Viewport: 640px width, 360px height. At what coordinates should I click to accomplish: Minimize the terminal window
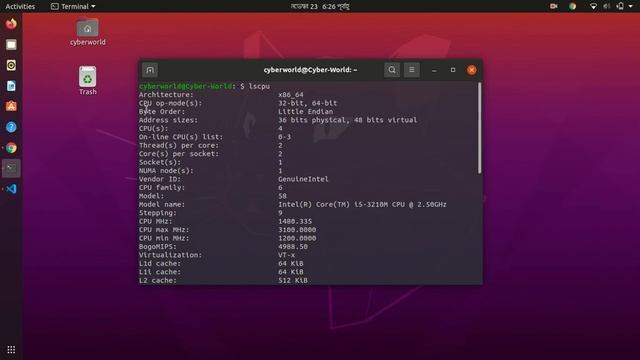point(434,70)
